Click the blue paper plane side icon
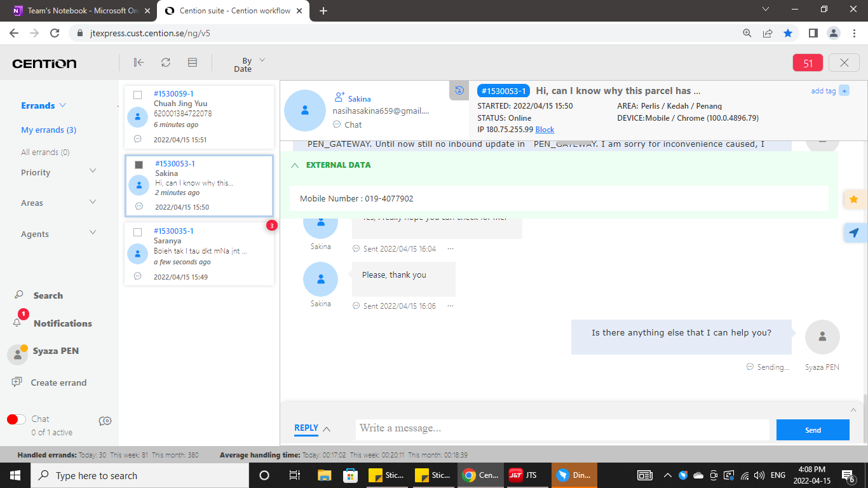 [854, 233]
